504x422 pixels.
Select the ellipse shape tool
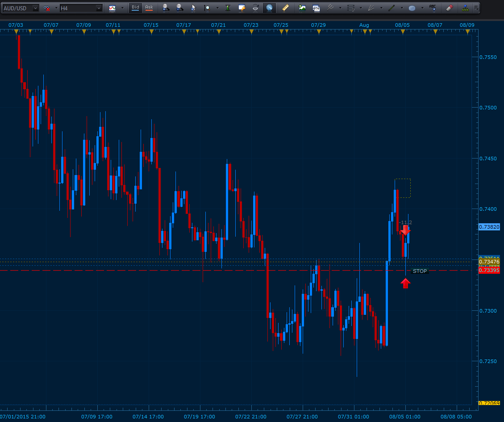click(x=412, y=8)
